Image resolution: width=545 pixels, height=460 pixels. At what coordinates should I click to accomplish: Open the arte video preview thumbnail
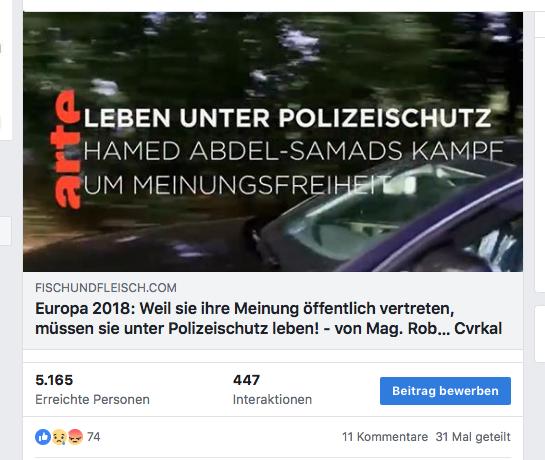273,142
